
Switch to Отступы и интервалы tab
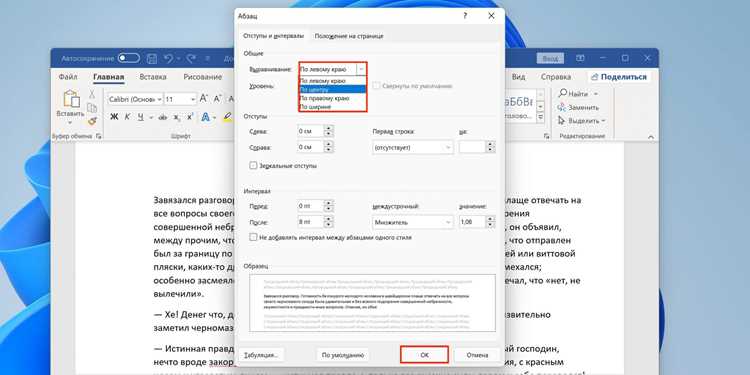[x=273, y=36]
